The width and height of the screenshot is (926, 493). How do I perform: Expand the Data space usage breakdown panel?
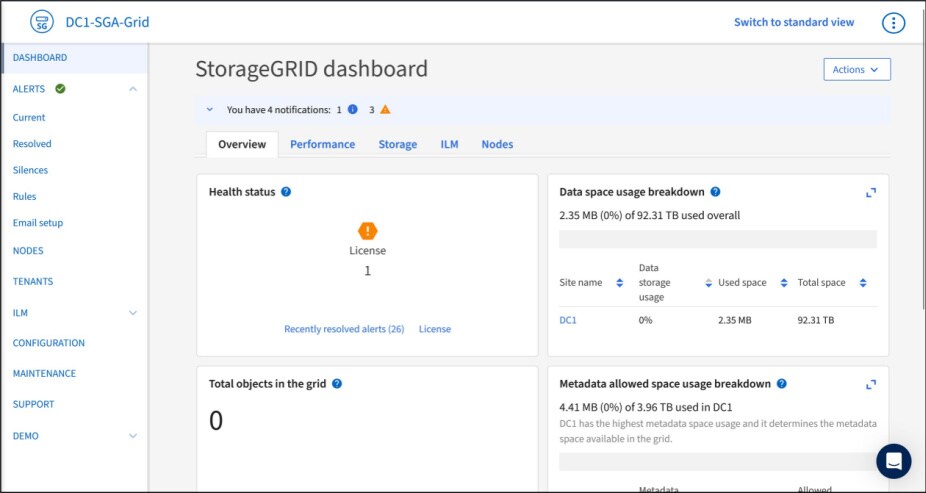870,193
